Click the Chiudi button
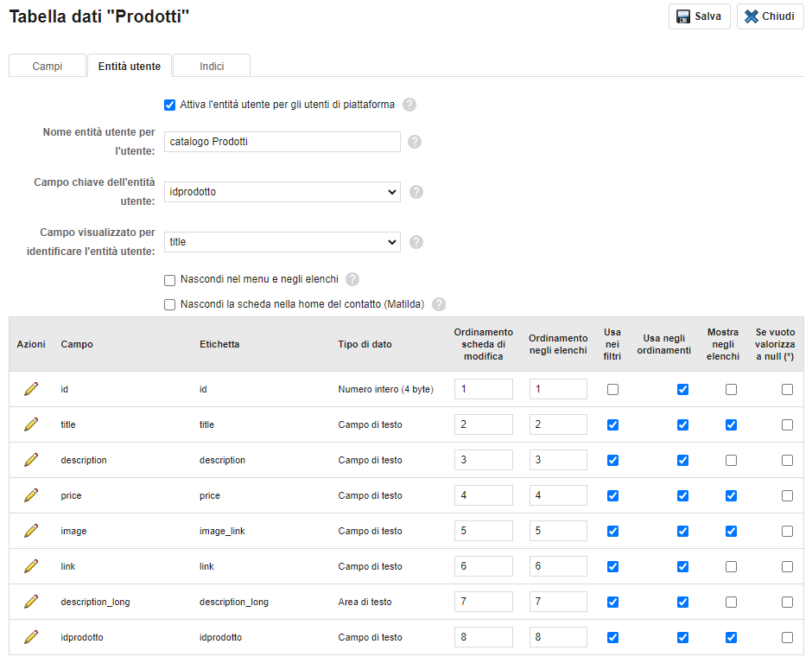Screen dimensions: 812x657 (x=770, y=16)
